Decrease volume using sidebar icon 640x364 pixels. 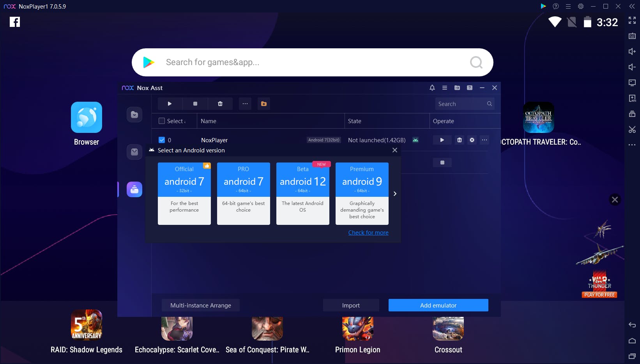(x=632, y=67)
